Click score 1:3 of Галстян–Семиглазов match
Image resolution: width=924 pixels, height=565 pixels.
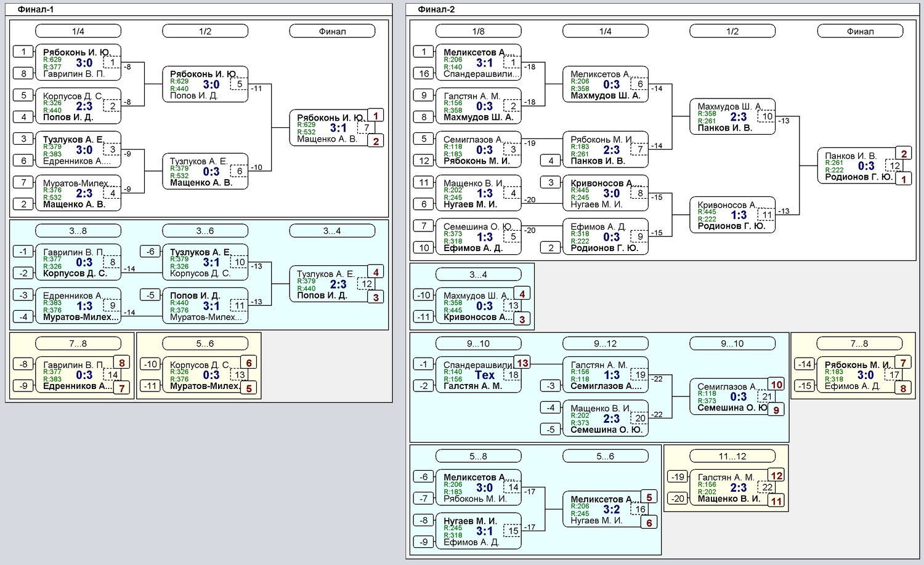612,375
